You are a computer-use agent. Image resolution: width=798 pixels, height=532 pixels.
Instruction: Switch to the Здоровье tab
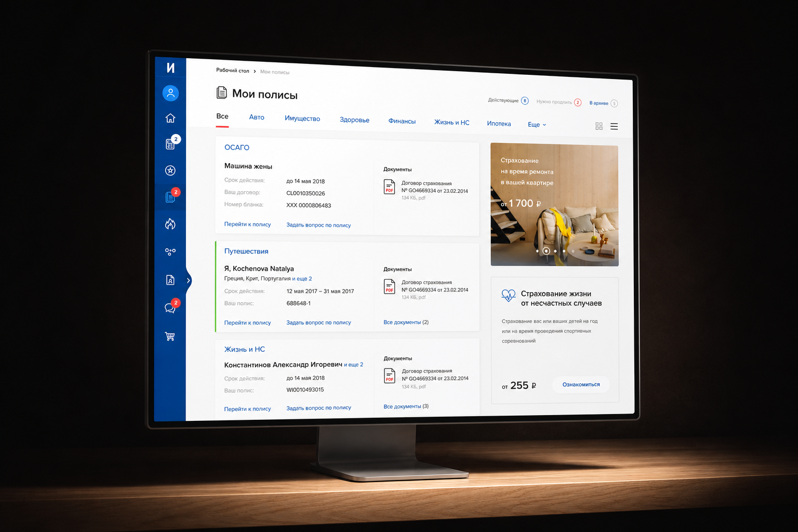354,120
